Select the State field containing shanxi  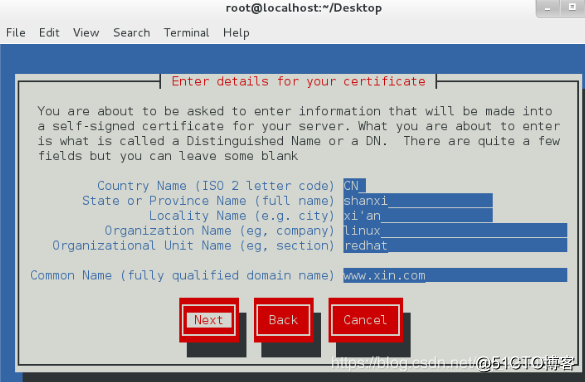pyautogui.click(x=418, y=201)
